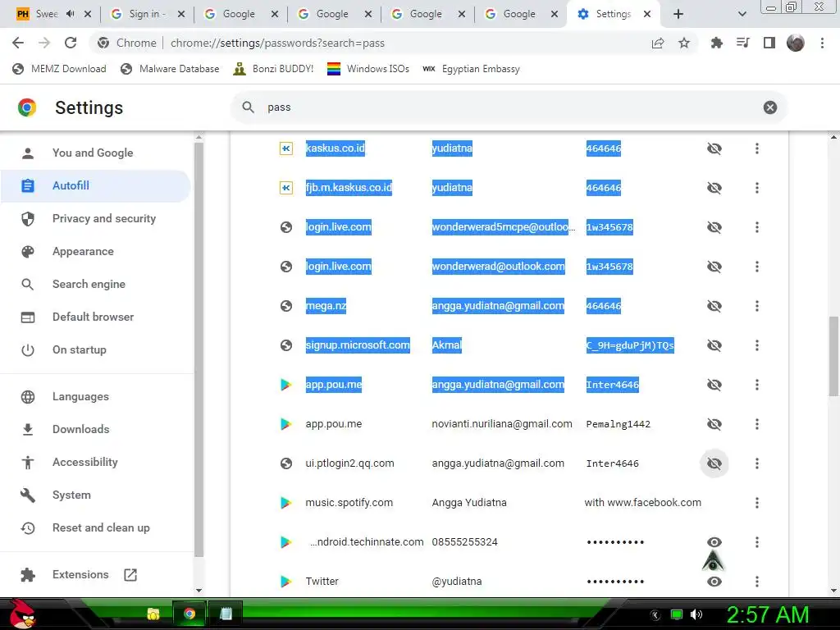Image resolution: width=840 pixels, height=630 pixels.
Task: Hide password for fjb.m.kaskus.co.id entry
Action: (x=714, y=188)
